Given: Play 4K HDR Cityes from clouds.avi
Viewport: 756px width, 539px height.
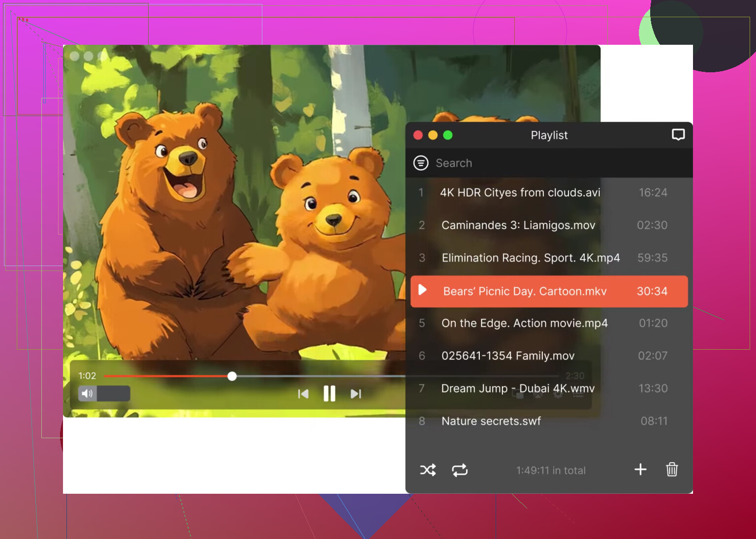Looking at the screenshot, I should point(520,192).
